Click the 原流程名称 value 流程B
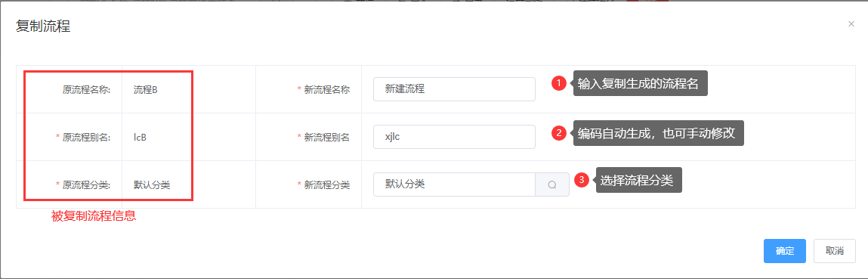Screen dimensions: 868x279 click(x=146, y=90)
